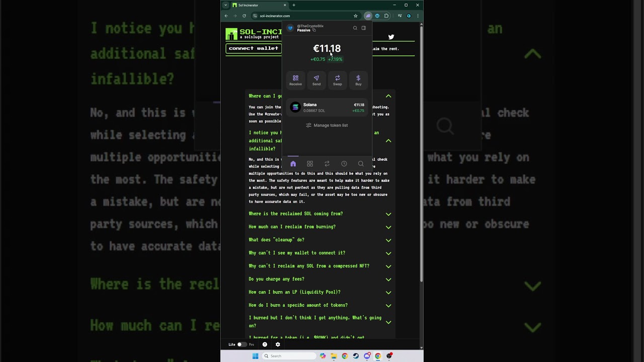The height and width of the screenshot is (362, 644).
Task: Open the Chrome extensions puzzle icon
Action: click(386, 16)
